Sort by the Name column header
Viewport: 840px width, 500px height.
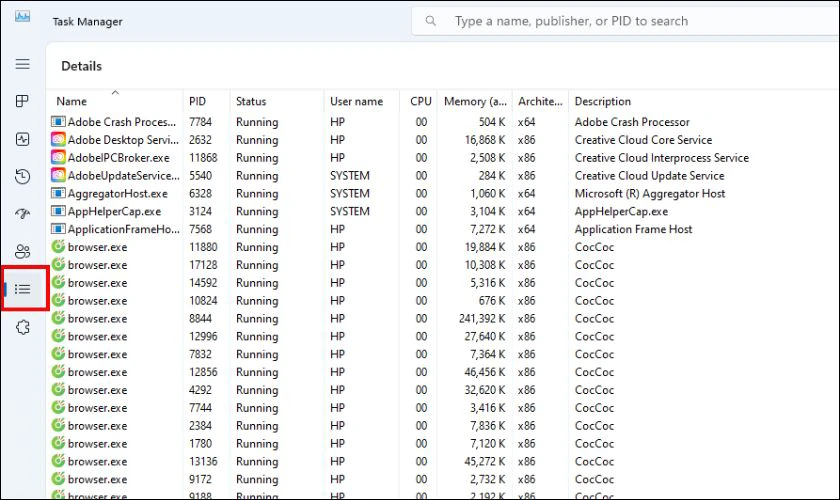[71, 101]
